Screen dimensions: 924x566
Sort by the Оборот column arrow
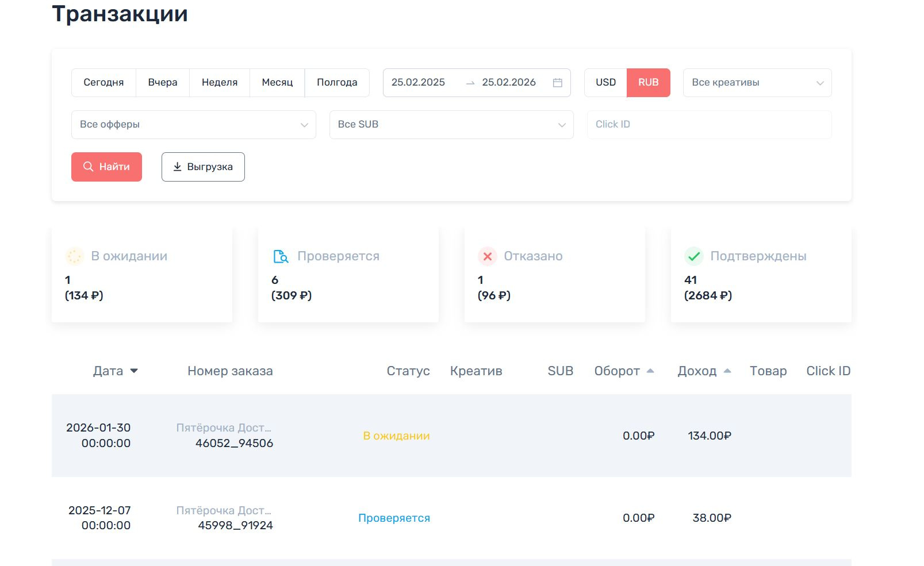click(650, 371)
